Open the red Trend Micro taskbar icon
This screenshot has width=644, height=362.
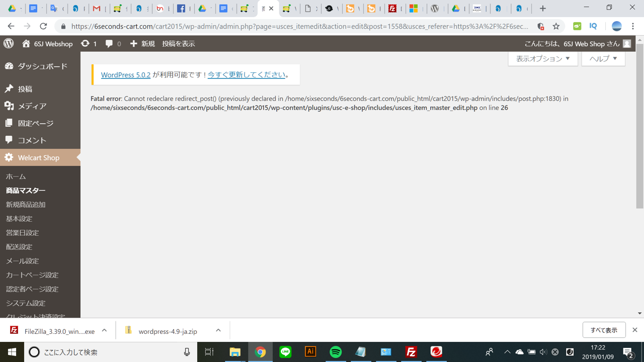436,352
